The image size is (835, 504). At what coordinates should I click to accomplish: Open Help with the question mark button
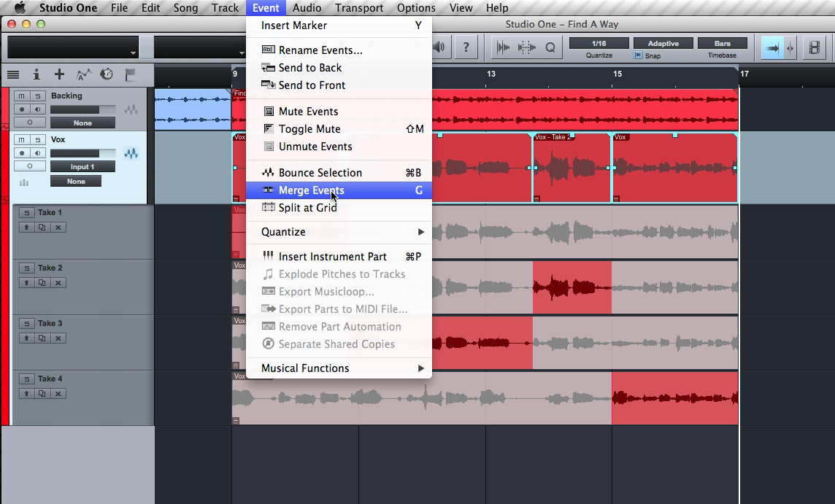pos(466,47)
